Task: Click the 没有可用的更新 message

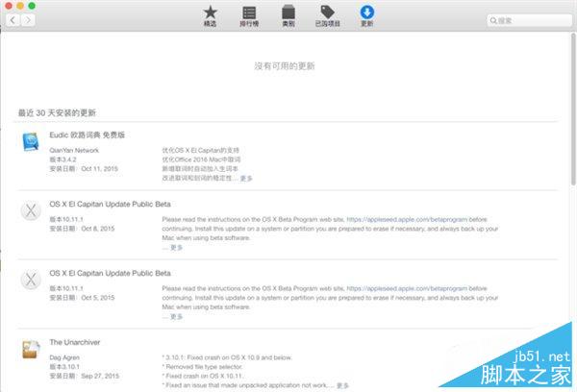Action: [285, 66]
